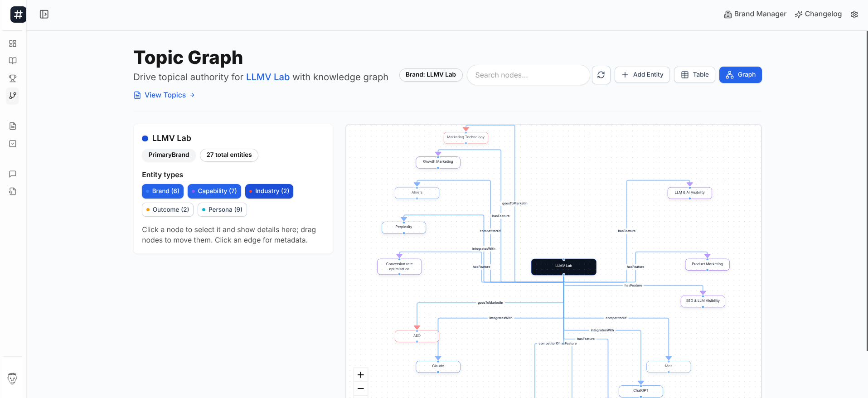Toggle the Brand (6) entity filter
Viewport: 868px width, 398px height.
click(x=163, y=191)
